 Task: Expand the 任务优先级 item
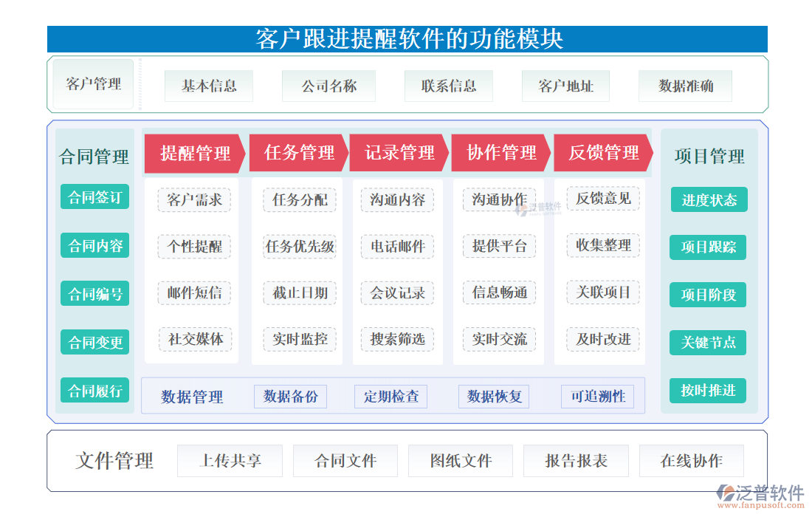tap(298, 246)
